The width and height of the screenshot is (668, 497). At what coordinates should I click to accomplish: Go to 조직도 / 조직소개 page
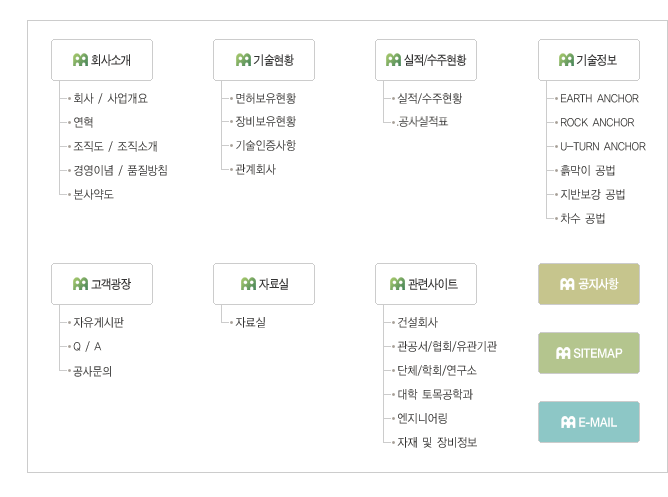click(115, 147)
